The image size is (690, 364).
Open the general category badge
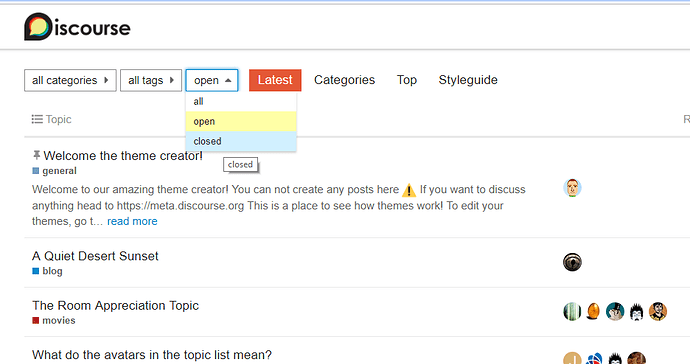coord(55,171)
